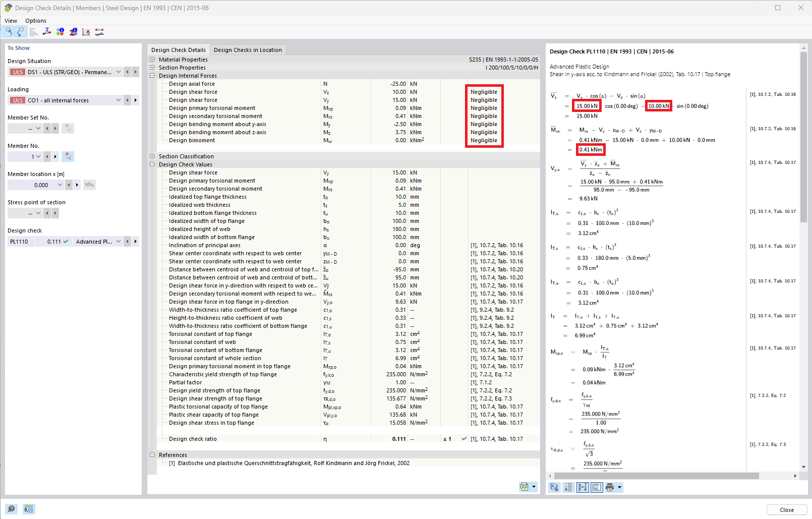
Task: Click the swap picture view icon below formulas
Action: coord(554,487)
